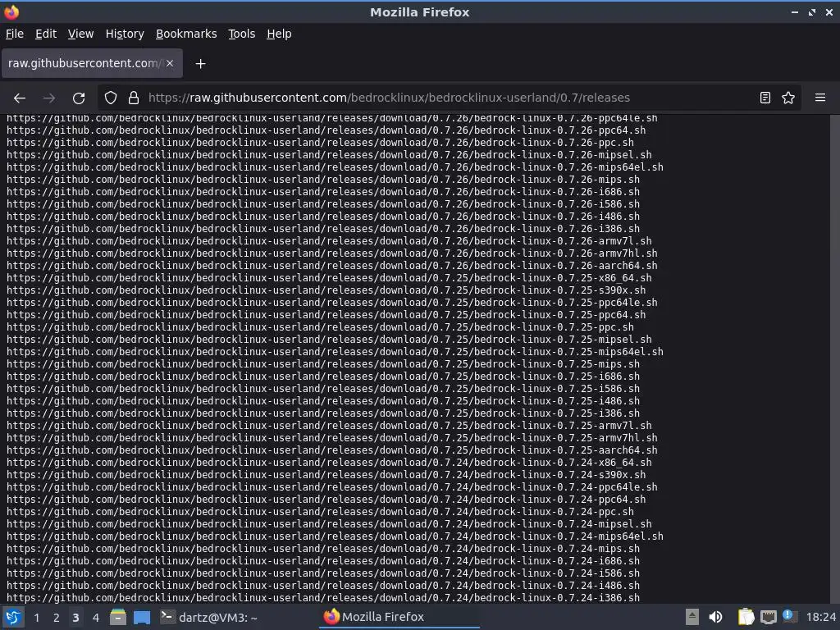The image size is (840, 630).
Task: Switch to workspace 4
Action: [x=96, y=618]
